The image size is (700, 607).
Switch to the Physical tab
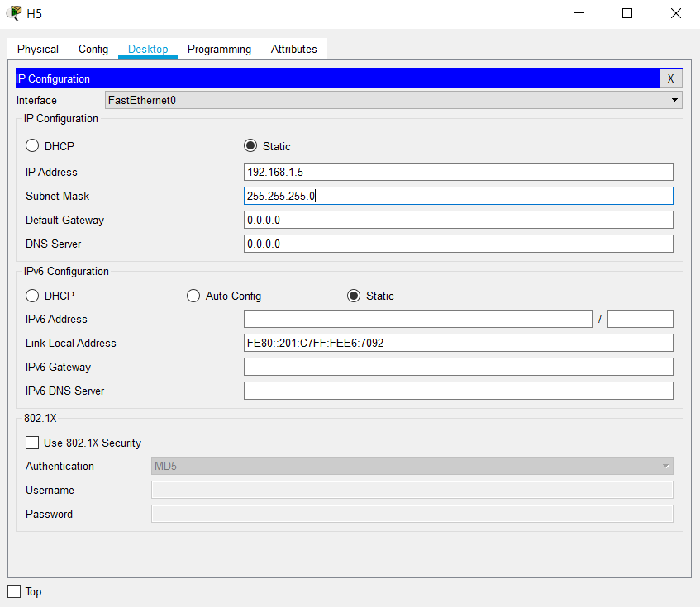[x=38, y=49]
